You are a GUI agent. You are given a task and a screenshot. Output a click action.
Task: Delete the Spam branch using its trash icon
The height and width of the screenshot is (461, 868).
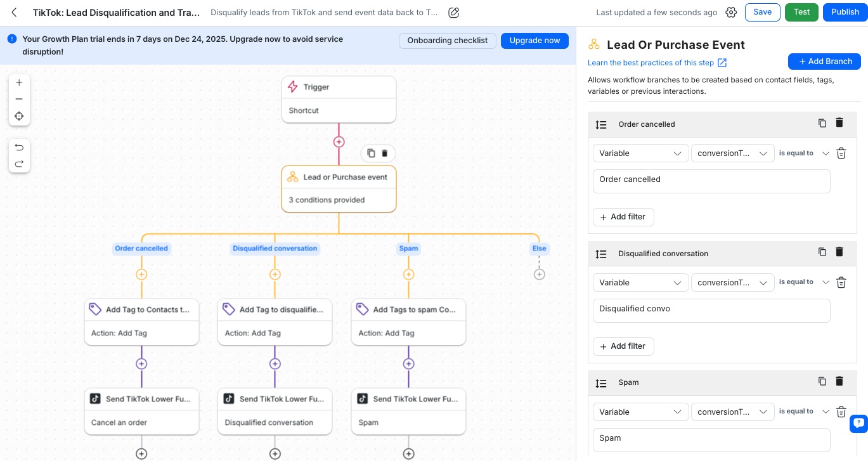coord(839,381)
